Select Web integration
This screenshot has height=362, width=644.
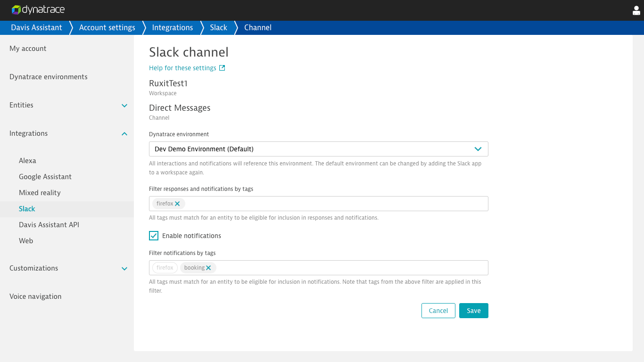[26, 241]
